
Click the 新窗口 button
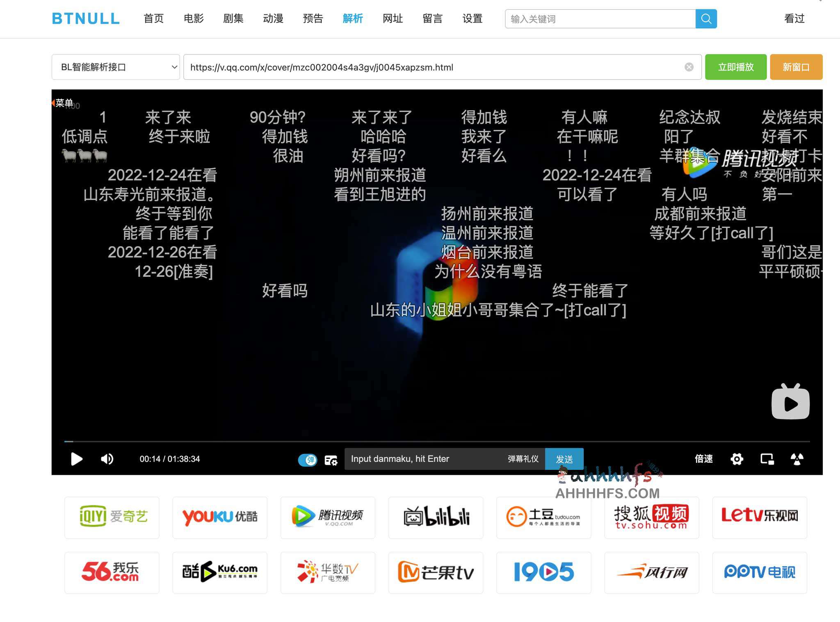tap(796, 67)
